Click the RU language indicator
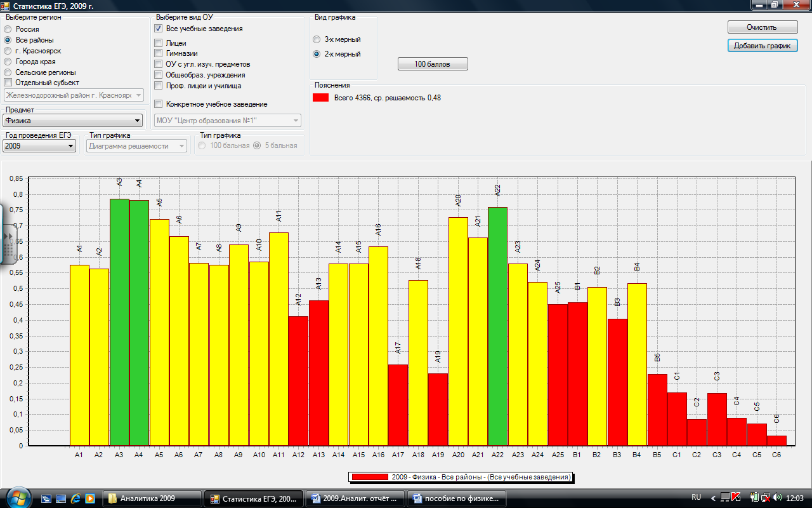 [696, 498]
